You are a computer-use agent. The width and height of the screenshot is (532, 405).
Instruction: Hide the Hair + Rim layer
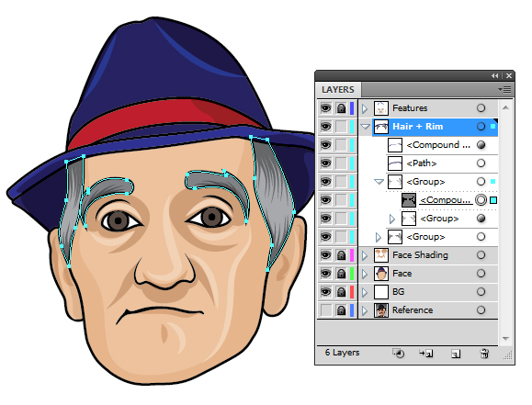click(325, 127)
